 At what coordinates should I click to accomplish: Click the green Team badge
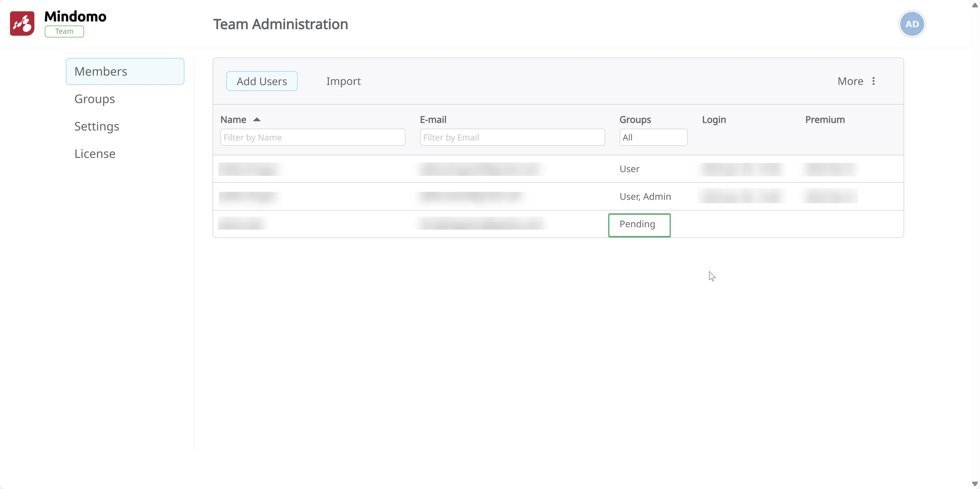[64, 31]
